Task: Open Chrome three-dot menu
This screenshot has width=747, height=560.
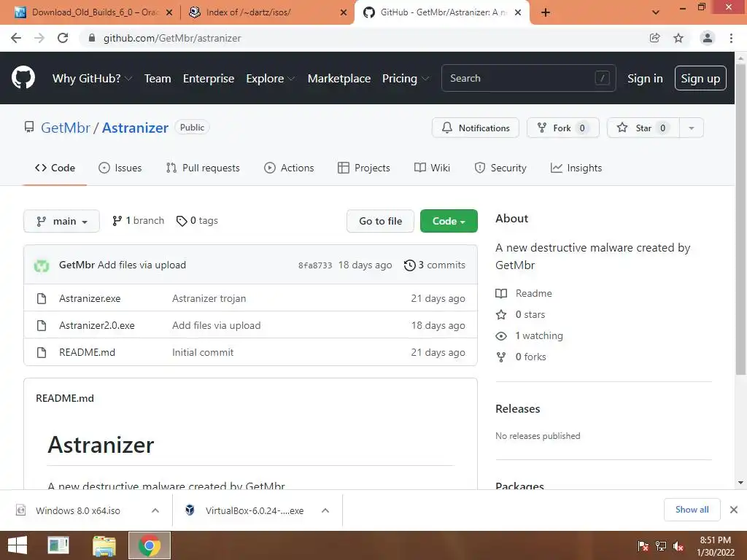Action: pyautogui.click(x=731, y=38)
